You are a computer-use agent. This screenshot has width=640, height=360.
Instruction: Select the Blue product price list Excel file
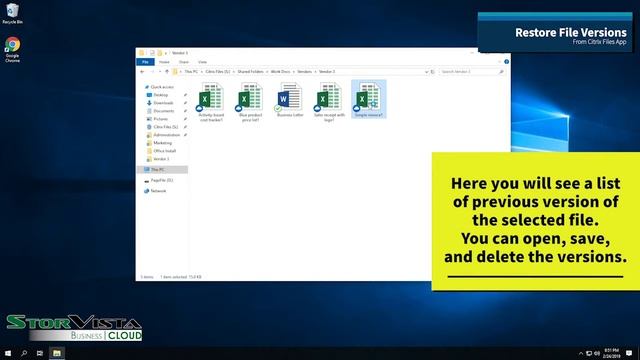[250, 102]
